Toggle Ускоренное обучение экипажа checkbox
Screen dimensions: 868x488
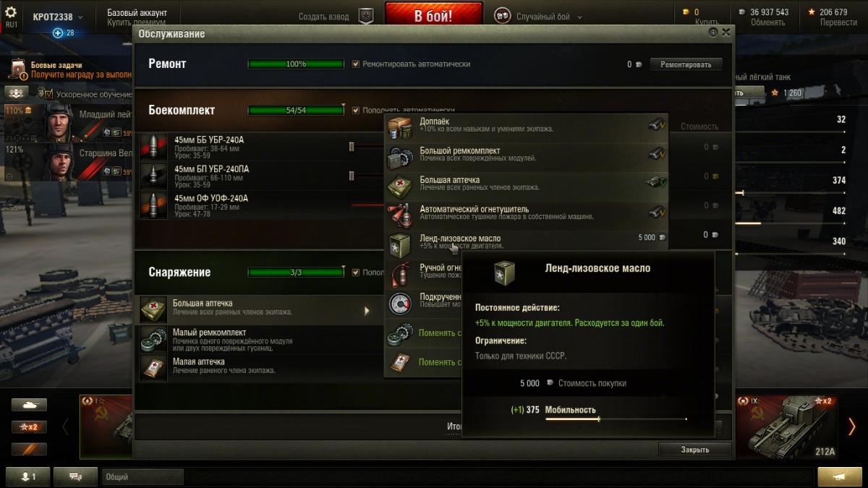pyautogui.click(x=49, y=94)
